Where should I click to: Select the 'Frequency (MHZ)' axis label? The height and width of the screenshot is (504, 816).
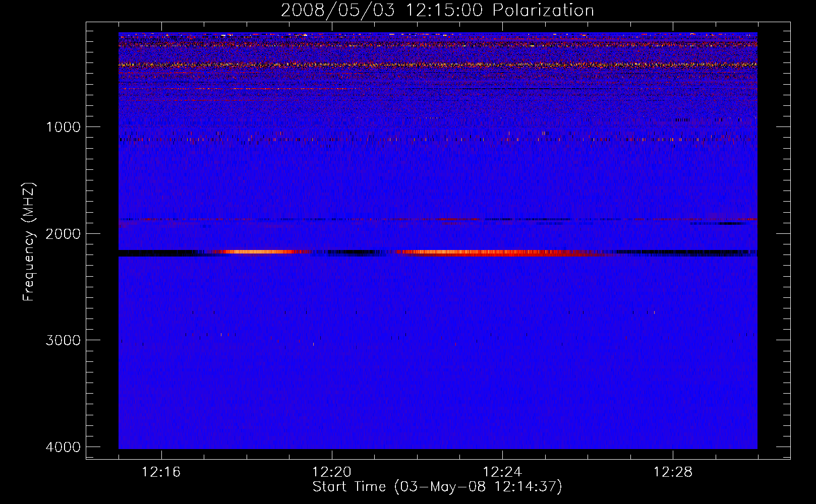(x=29, y=242)
